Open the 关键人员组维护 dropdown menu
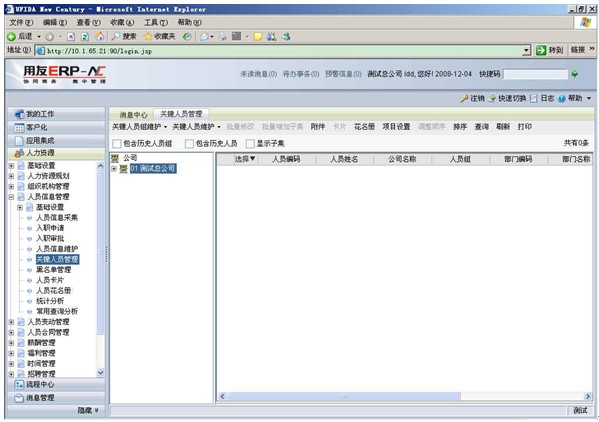The width and height of the screenshot is (599, 422). 139,127
